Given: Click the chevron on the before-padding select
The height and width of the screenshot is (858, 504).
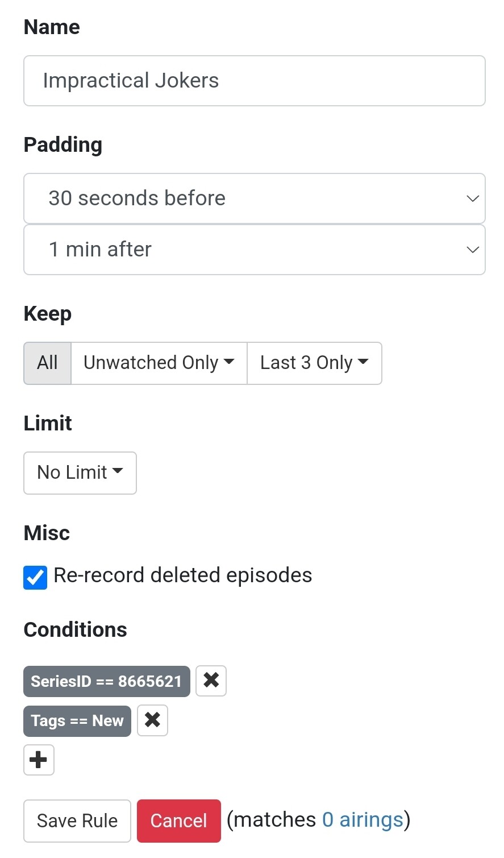Looking at the screenshot, I should [x=472, y=198].
